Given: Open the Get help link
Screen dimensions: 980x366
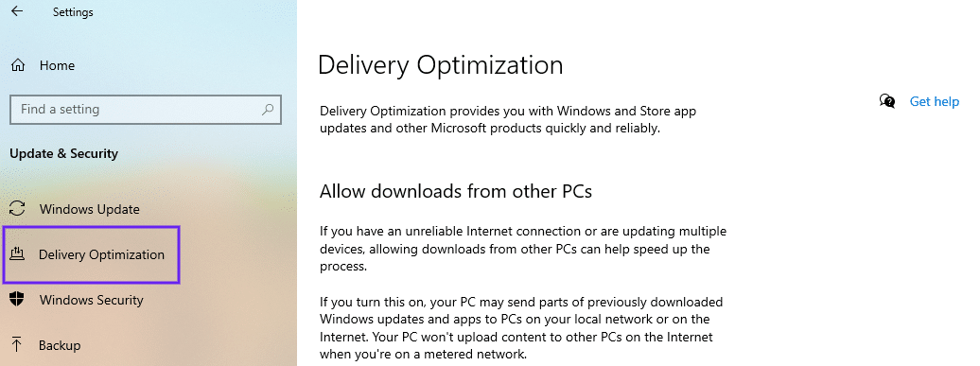Looking at the screenshot, I should pos(935,101).
